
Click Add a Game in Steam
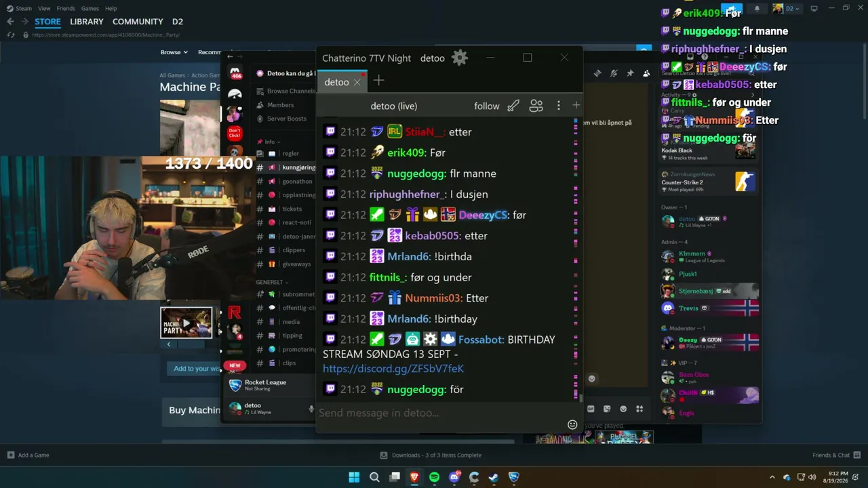(x=28, y=455)
